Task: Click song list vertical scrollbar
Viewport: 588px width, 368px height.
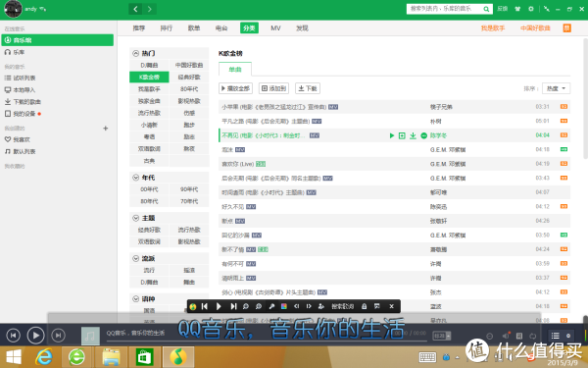Action: [x=585, y=99]
